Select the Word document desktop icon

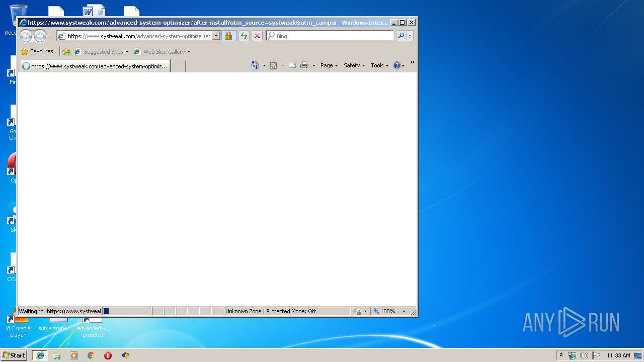pyautogui.click(x=94, y=11)
